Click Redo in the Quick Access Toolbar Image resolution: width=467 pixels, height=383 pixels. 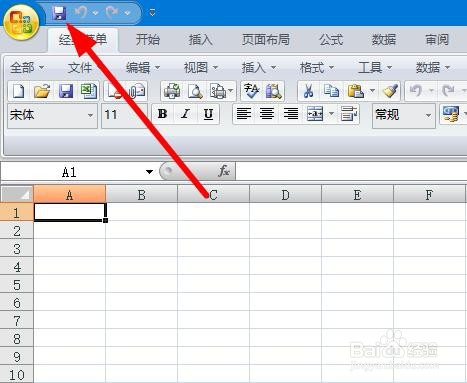tap(112, 13)
